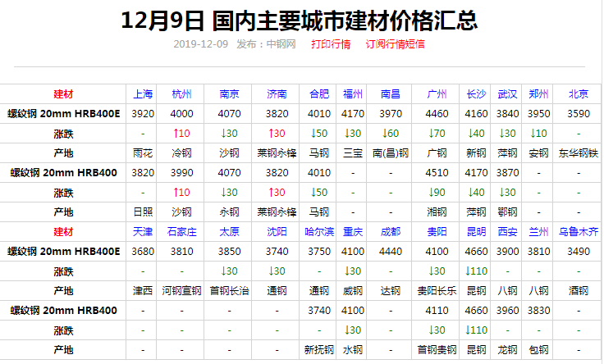Select the publish date 2019-12-09
Image resolution: width=604 pixels, height=364 pixels.
click(x=201, y=44)
